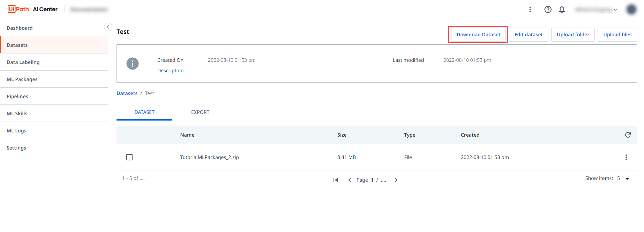
Task: Click the blurred tenant name in header
Action: click(593, 9)
